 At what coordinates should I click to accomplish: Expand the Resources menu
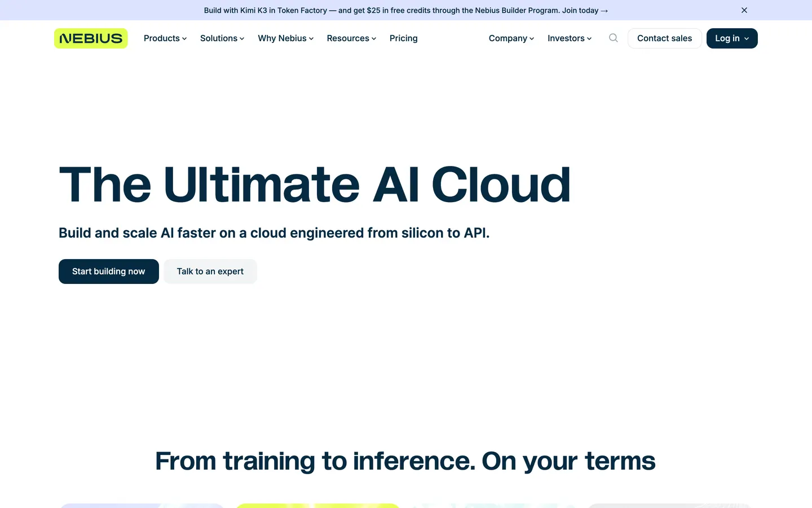(351, 38)
